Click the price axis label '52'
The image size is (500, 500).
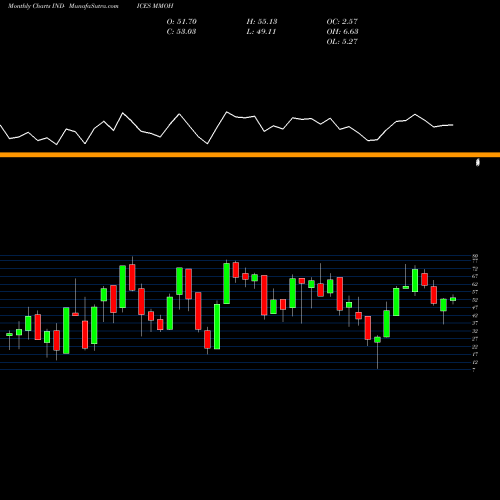[x=475, y=300]
